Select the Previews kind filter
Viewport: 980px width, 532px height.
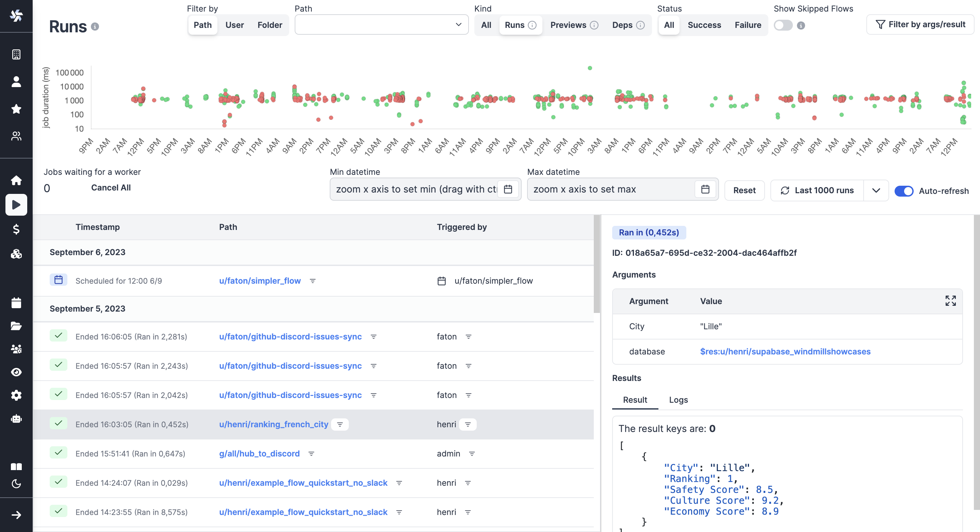pyautogui.click(x=569, y=25)
